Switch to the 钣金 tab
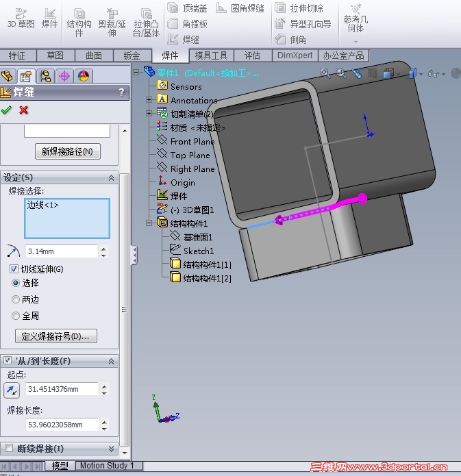The width and height of the screenshot is (461, 476). tap(132, 55)
